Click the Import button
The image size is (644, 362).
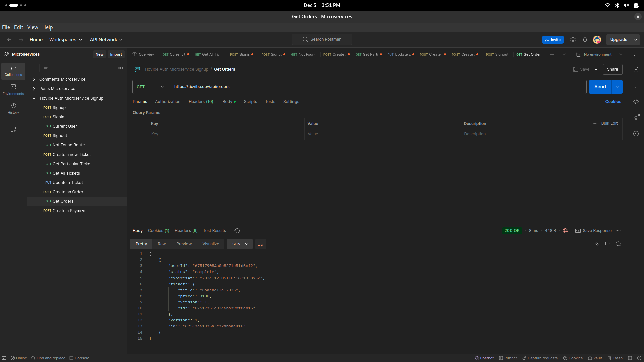[116, 54]
